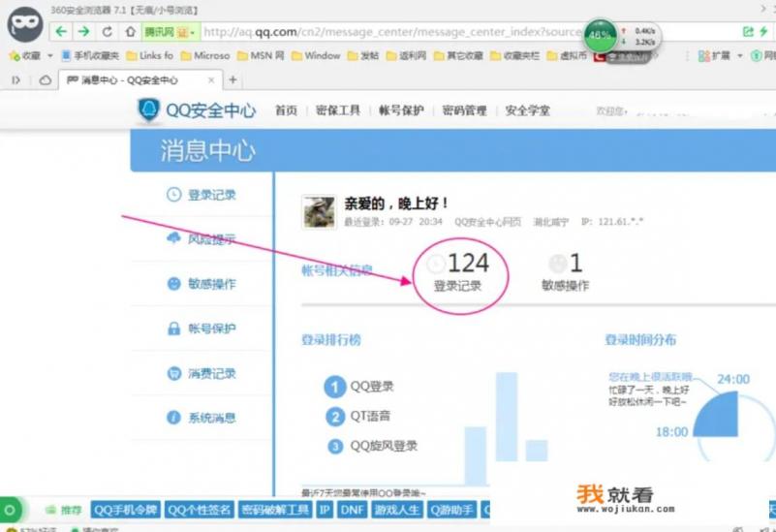Click the 登录时间分布 pie chart sector
Image resolution: width=776 pixels, height=532 pixels.
pyautogui.click(x=720, y=418)
